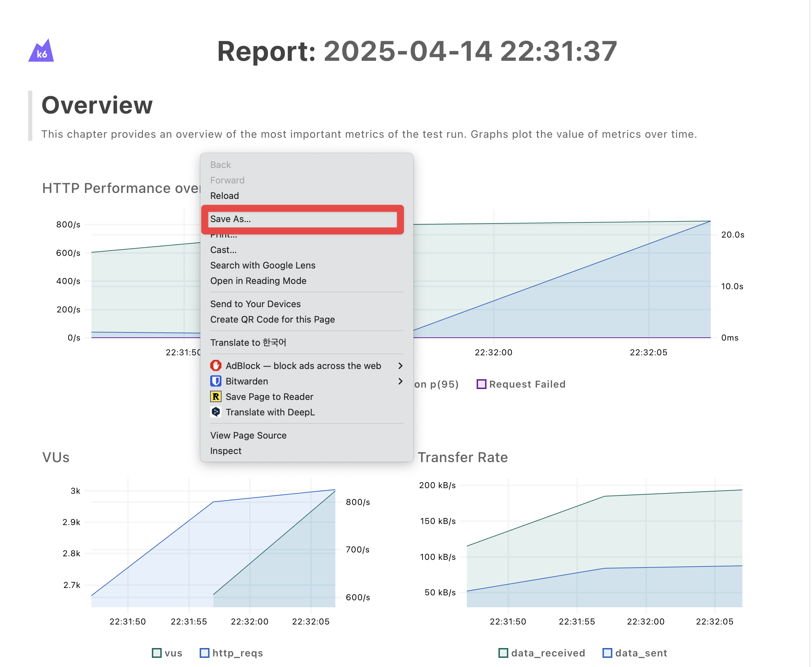Image resolution: width=812 pixels, height=667 pixels.
Task: Choose Save As... from context menu
Action: pos(231,219)
